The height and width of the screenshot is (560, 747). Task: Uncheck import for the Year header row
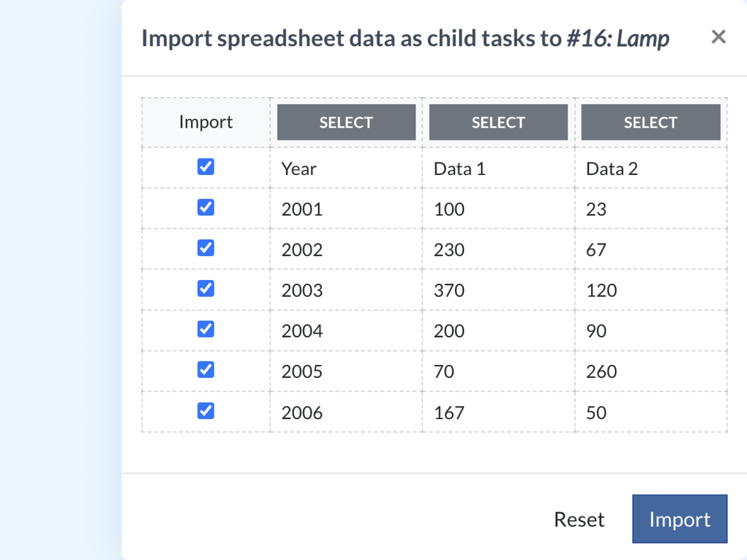pyautogui.click(x=206, y=167)
